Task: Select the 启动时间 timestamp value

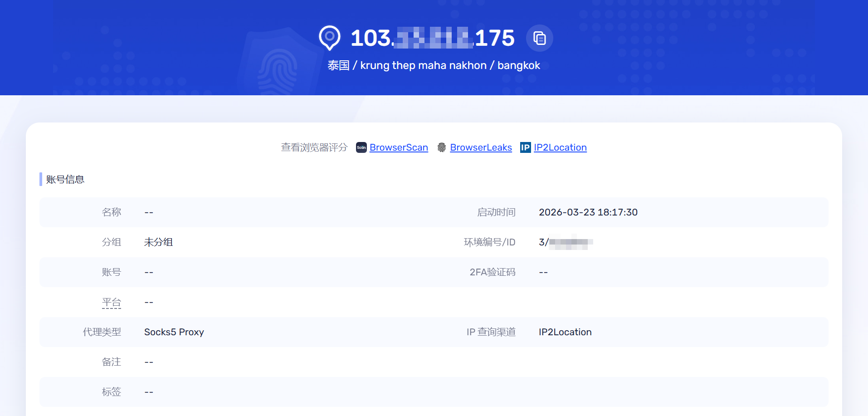Action: tap(588, 212)
